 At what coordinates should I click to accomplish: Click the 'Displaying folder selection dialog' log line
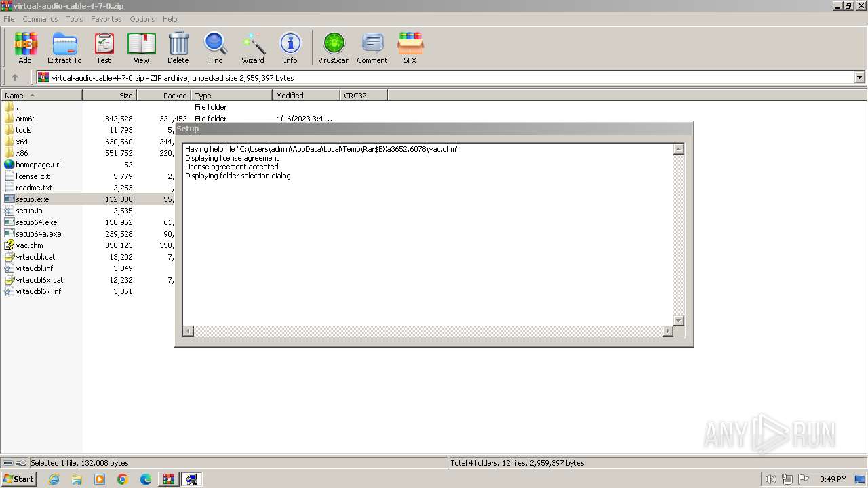coord(238,176)
